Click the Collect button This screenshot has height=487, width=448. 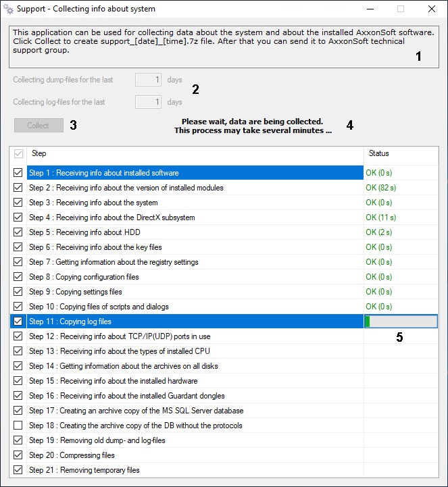pyautogui.click(x=39, y=126)
